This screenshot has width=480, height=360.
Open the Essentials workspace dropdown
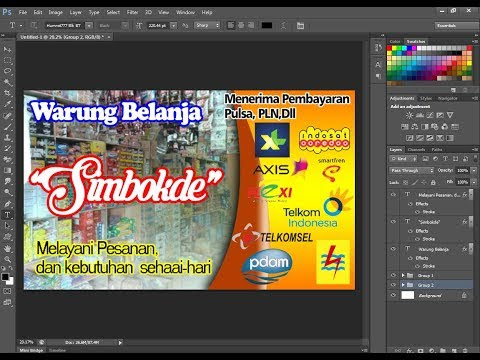click(x=457, y=25)
